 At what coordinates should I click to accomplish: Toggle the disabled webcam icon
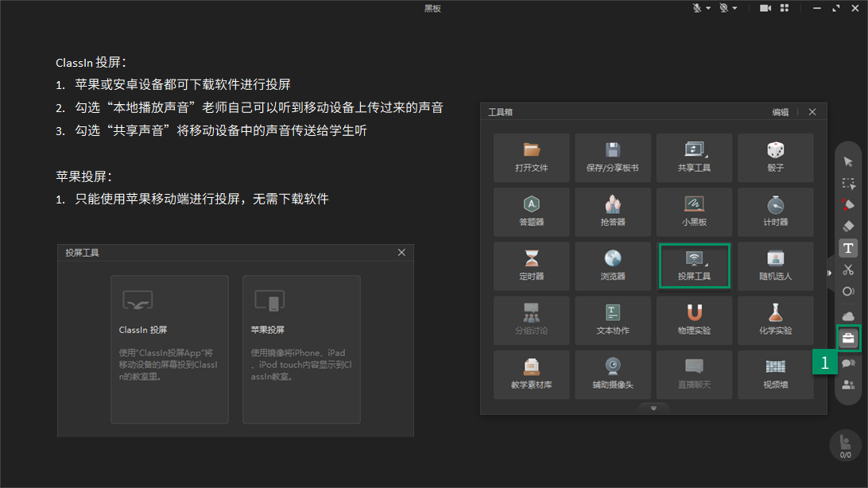(x=723, y=8)
